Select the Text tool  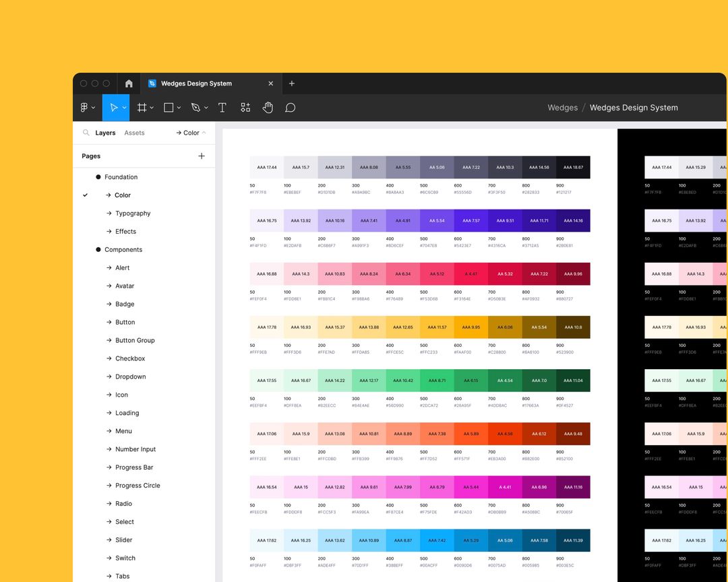[x=222, y=107]
